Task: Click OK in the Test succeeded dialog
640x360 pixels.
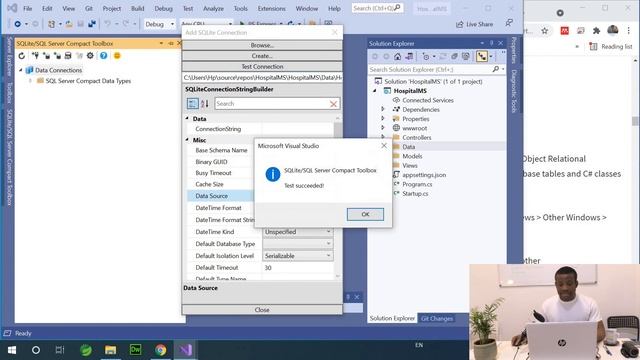Action: coord(365,214)
